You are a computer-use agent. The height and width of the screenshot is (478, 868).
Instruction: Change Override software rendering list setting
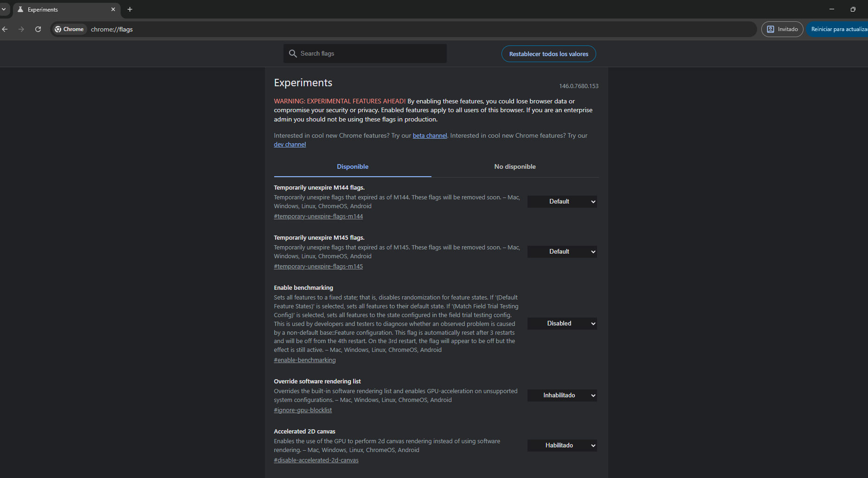[562, 395]
